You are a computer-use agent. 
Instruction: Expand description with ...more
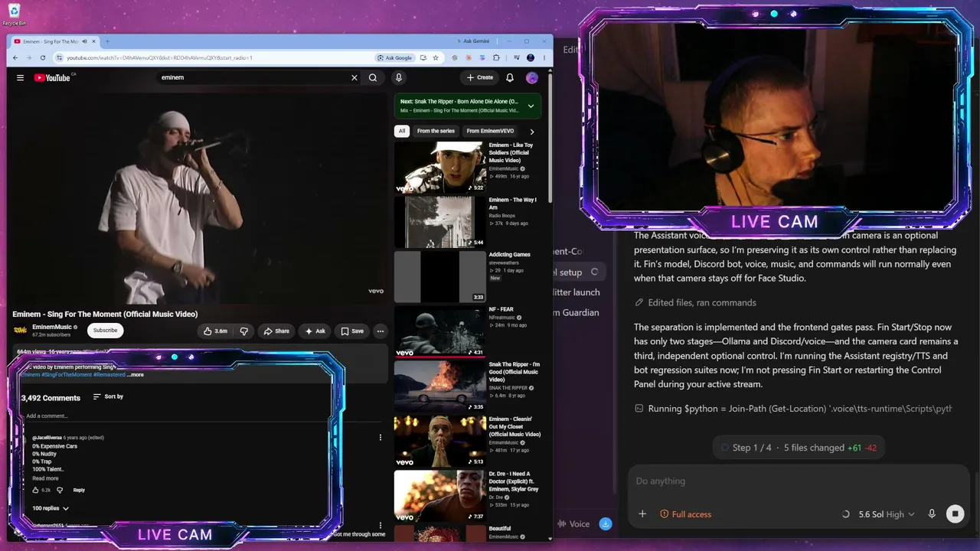(x=136, y=375)
